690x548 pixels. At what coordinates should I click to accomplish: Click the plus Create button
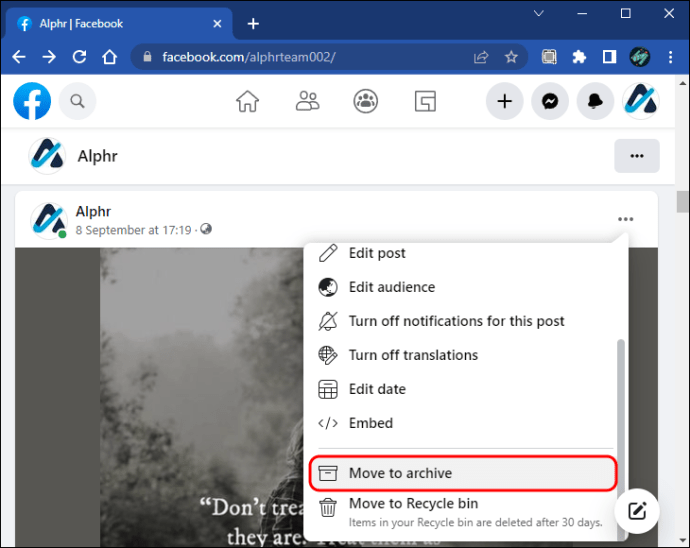[505, 101]
